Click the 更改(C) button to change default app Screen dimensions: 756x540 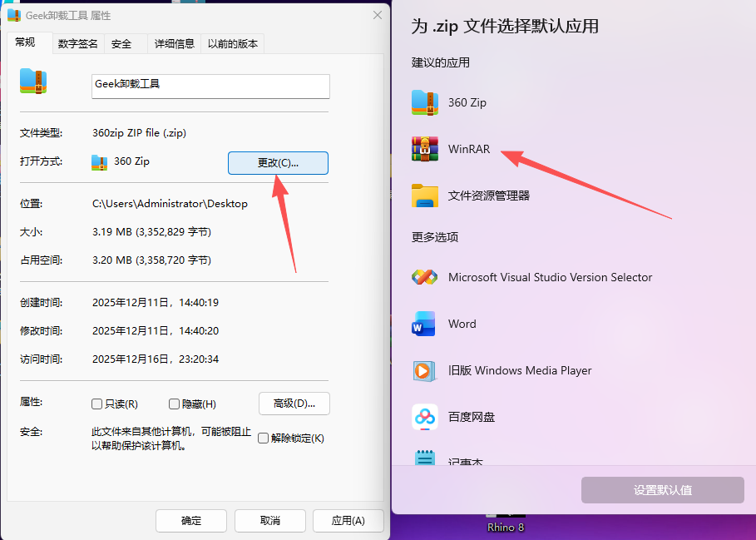point(278,162)
